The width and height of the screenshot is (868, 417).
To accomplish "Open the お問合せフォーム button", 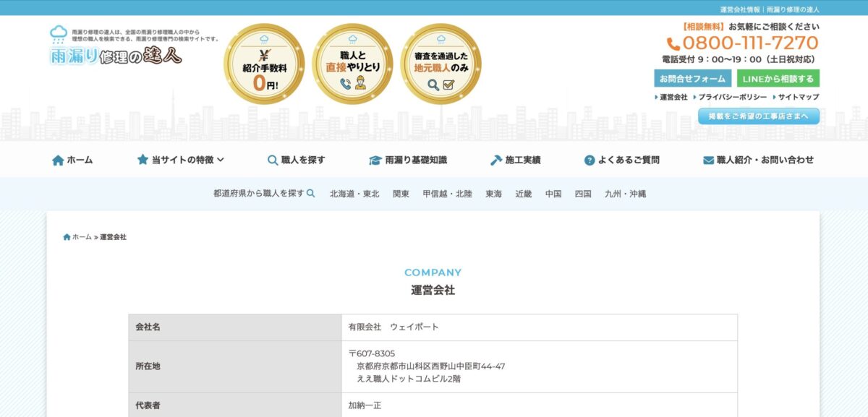I will tap(692, 79).
